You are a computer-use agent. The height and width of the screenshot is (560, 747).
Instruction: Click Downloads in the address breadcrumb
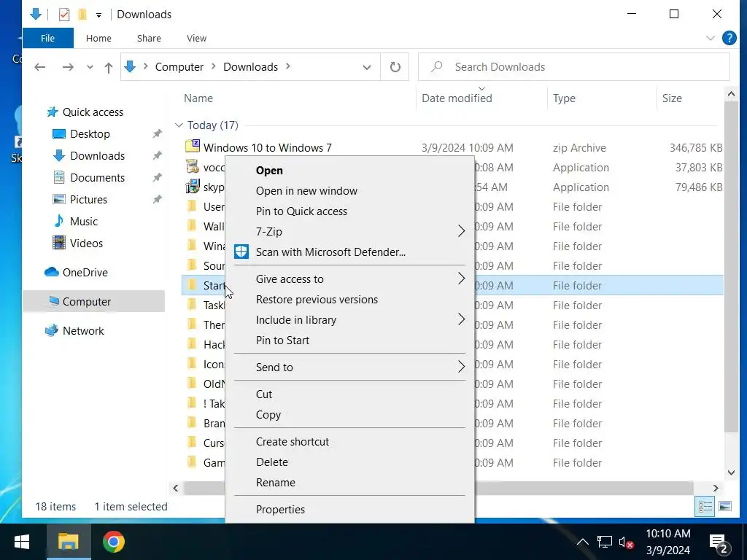[251, 67]
